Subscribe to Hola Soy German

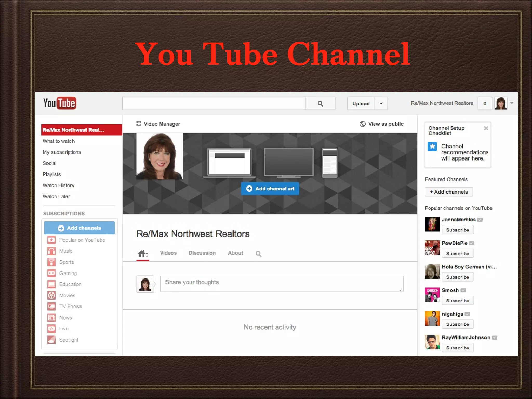pyautogui.click(x=457, y=277)
